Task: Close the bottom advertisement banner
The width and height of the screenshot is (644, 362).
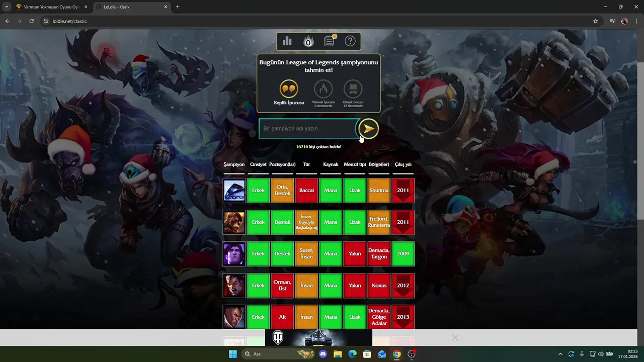Action: 455,338
